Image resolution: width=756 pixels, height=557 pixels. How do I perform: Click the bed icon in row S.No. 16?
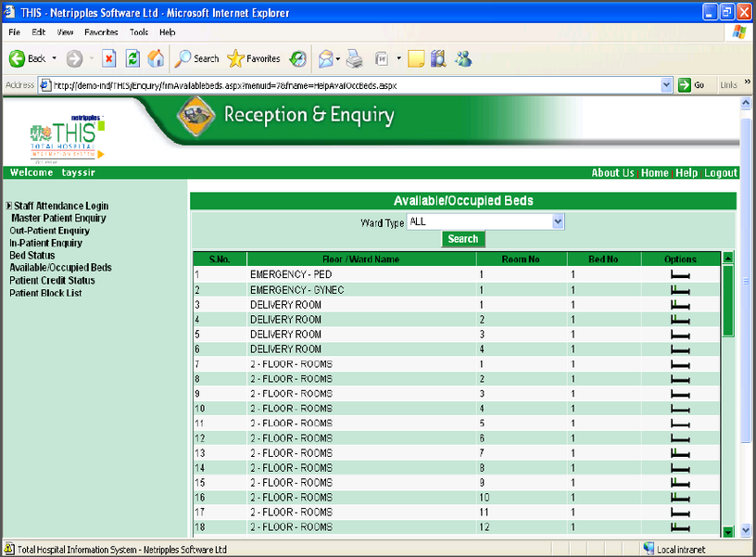pyautogui.click(x=680, y=498)
